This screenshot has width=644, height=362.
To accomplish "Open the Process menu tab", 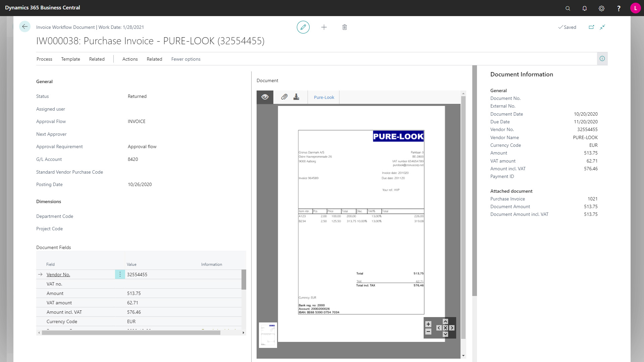I will click(44, 59).
